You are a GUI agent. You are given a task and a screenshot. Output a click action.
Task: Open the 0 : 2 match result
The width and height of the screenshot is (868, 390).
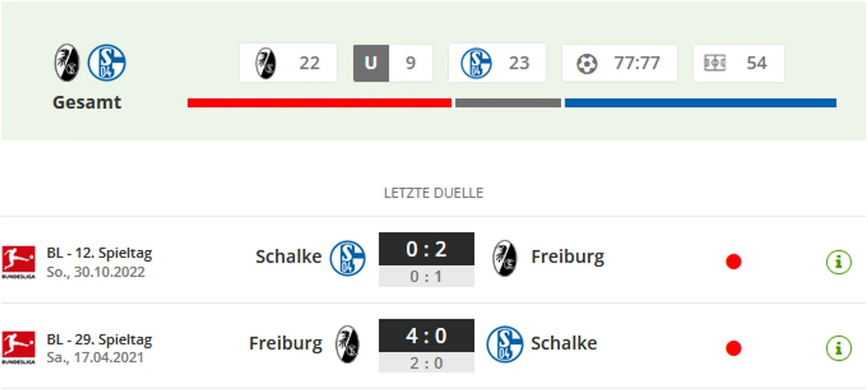tap(426, 249)
